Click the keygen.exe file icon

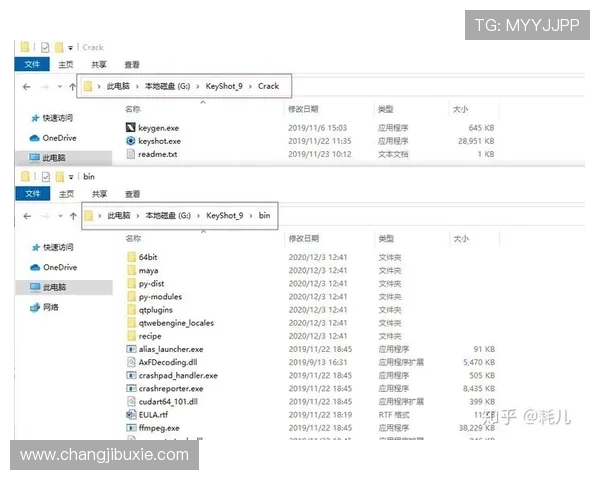130,127
